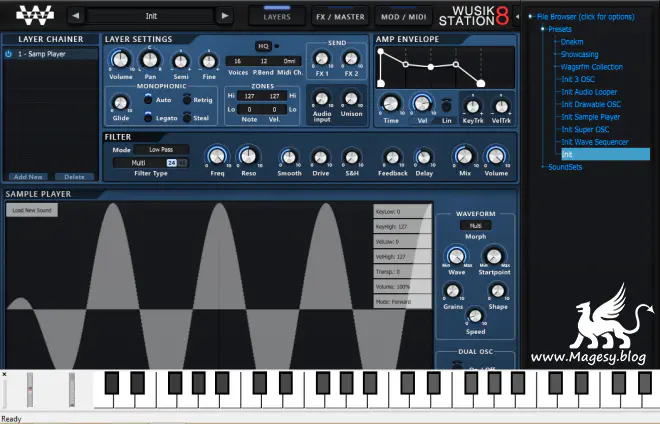
Task: Open the Init preset name selector
Action: pyautogui.click(x=151, y=16)
